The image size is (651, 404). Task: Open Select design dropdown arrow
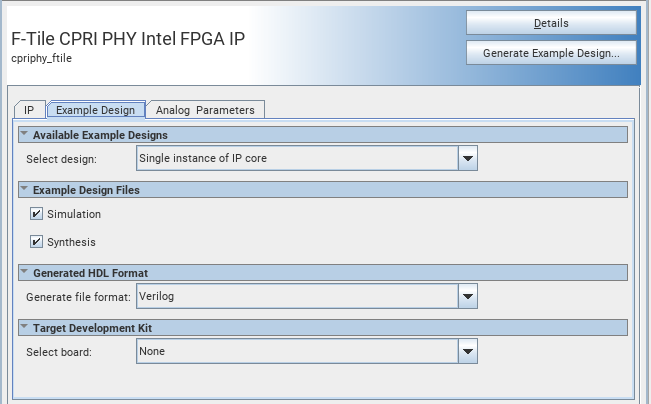point(467,158)
